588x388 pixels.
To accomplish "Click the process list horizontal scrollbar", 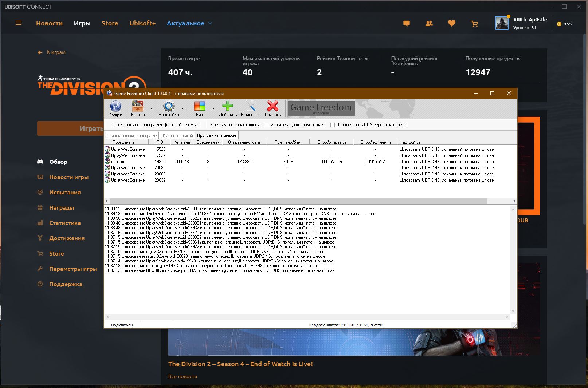I will 298,201.
